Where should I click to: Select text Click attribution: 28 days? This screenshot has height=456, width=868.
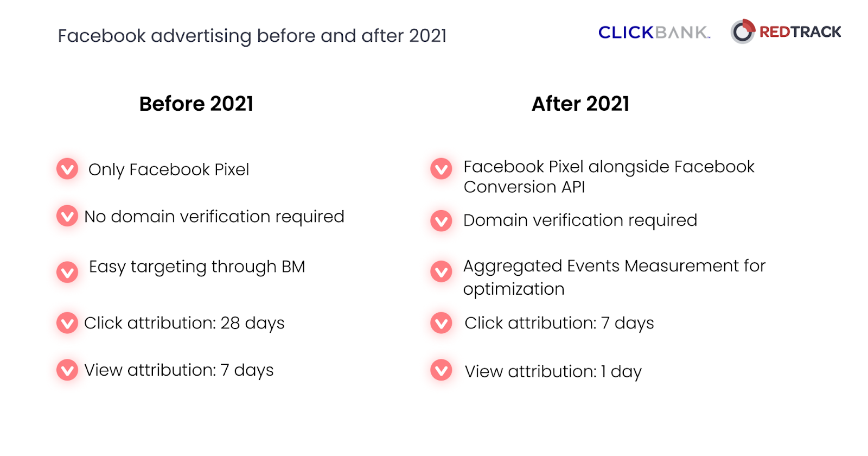(184, 324)
